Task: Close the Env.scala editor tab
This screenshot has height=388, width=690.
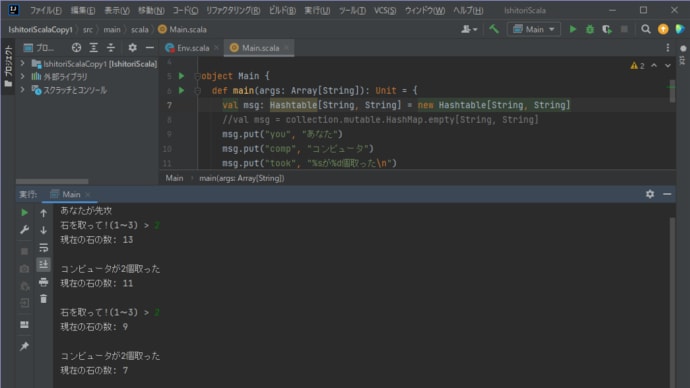Action: pos(216,48)
